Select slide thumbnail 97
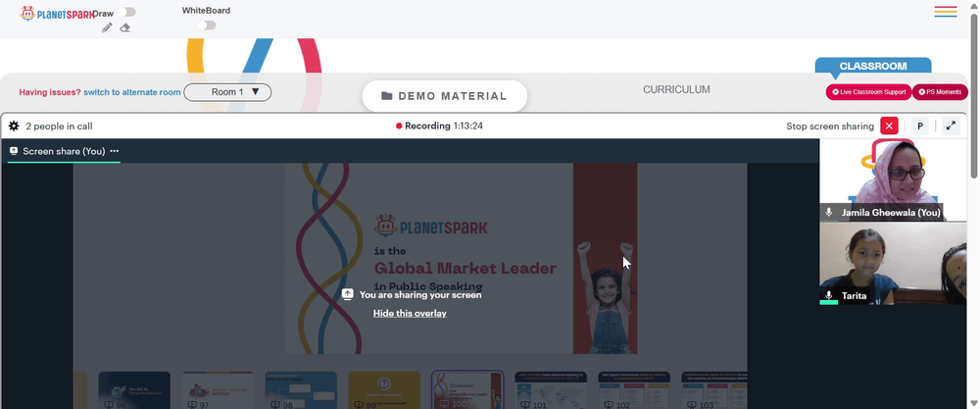This screenshot has width=980, height=409. [x=218, y=390]
